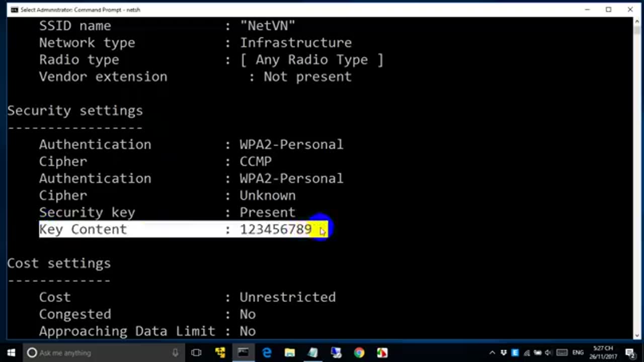Launch Microsoft Edge from the taskbar
This screenshot has height=362, width=644.
(267, 353)
